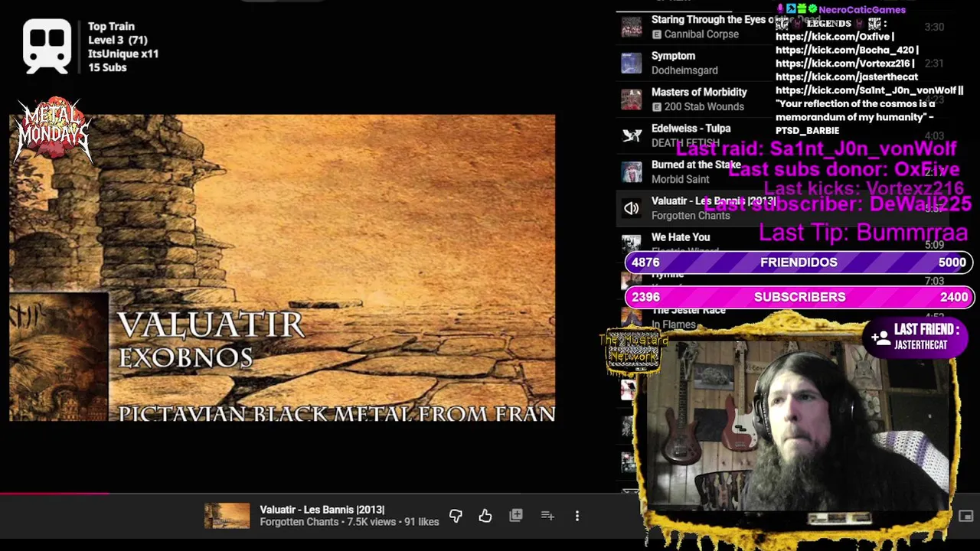Dislike the Valuatir track in player bar

point(456,516)
